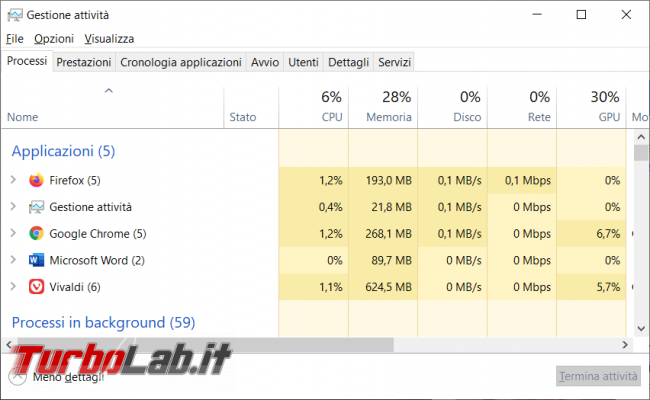650x400 pixels.
Task: Sort processes by Rete column
Action: tap(522, 108)
